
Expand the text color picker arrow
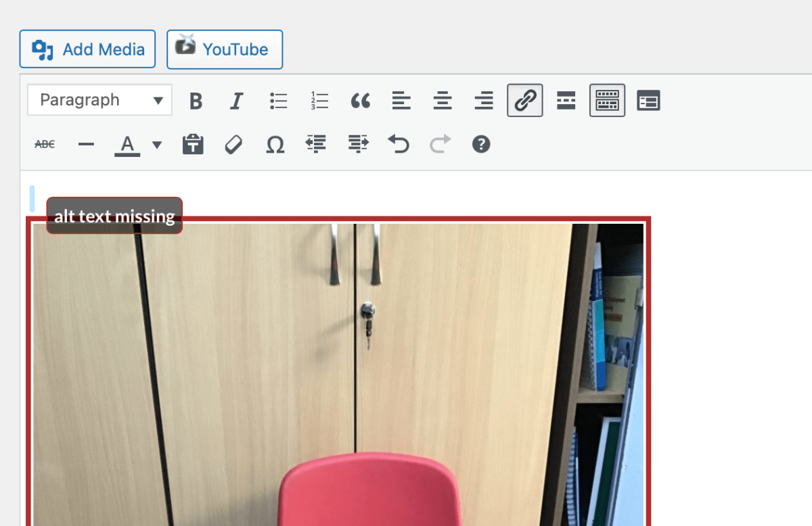tap(157, 144)
